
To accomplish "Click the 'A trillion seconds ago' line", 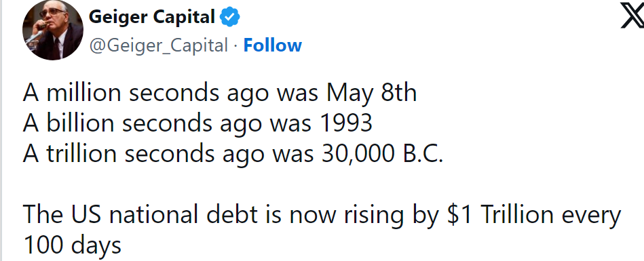I will 233,153.
